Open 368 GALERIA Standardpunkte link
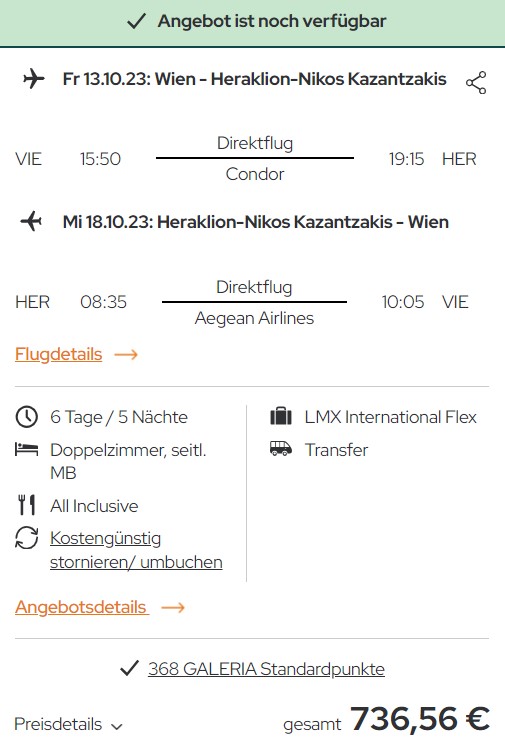Image resolution: width=505 pixels, height=752 pixels. [x=266, y=669]
